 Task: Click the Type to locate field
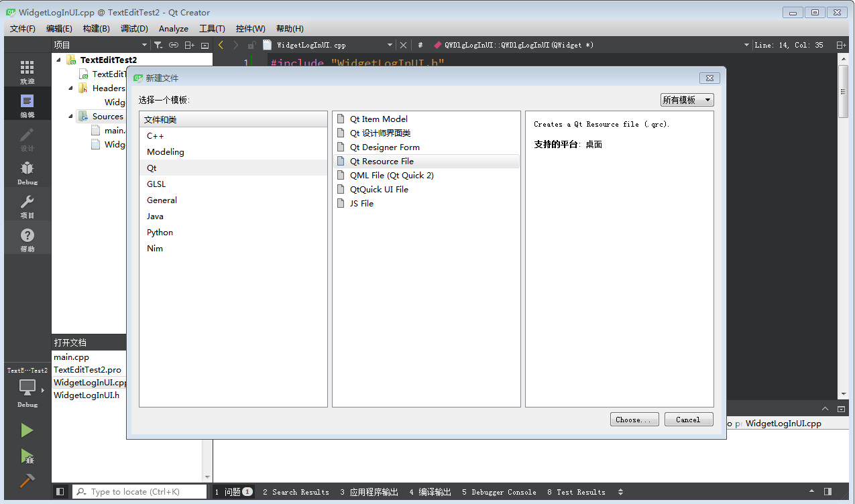[x=139, y=492]
